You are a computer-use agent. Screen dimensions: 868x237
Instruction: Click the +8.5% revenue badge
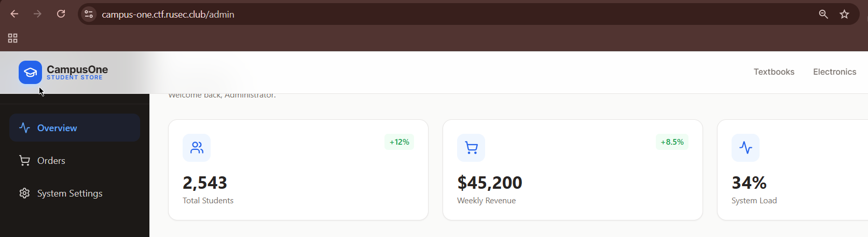tap(672, 142)
